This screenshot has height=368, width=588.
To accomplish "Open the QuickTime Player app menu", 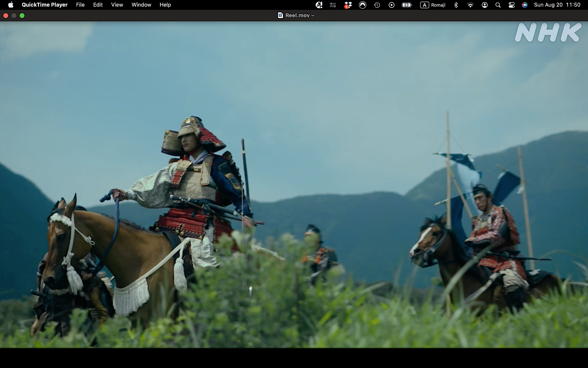I will (44, 5).
